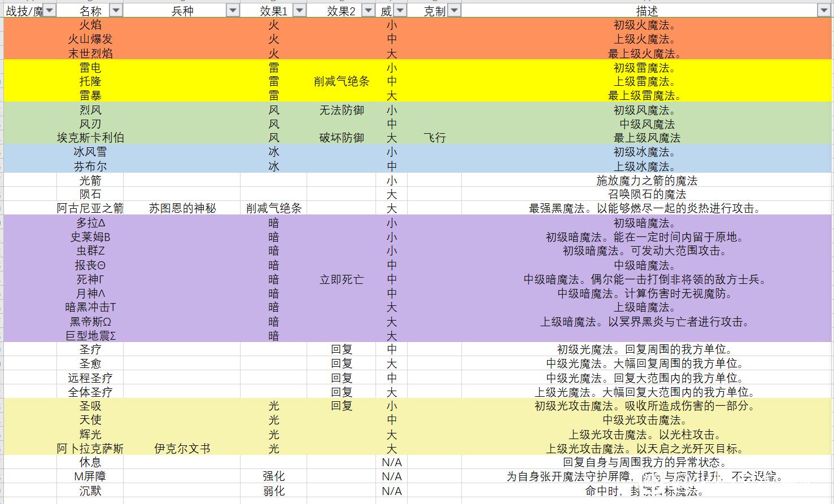
Task: Click the M屏障 cell
Action: tap(90, 476)
